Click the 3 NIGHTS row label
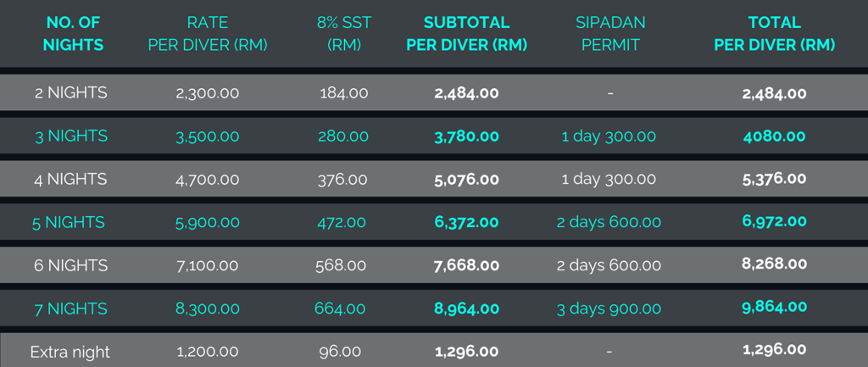Image resolution: width=868 pixels, height=367 pixels. 72,136
